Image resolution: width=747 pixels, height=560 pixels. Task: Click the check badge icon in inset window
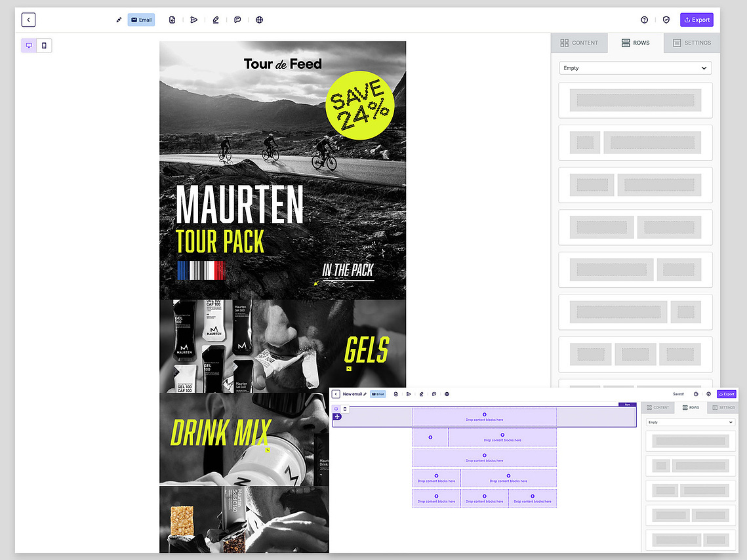point(708,394)
